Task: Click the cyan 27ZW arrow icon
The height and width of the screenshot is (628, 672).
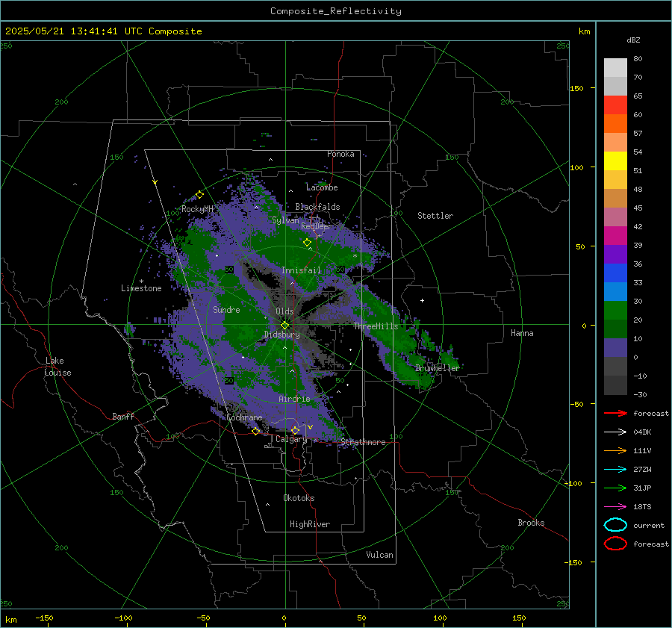Action: (615, 469)
